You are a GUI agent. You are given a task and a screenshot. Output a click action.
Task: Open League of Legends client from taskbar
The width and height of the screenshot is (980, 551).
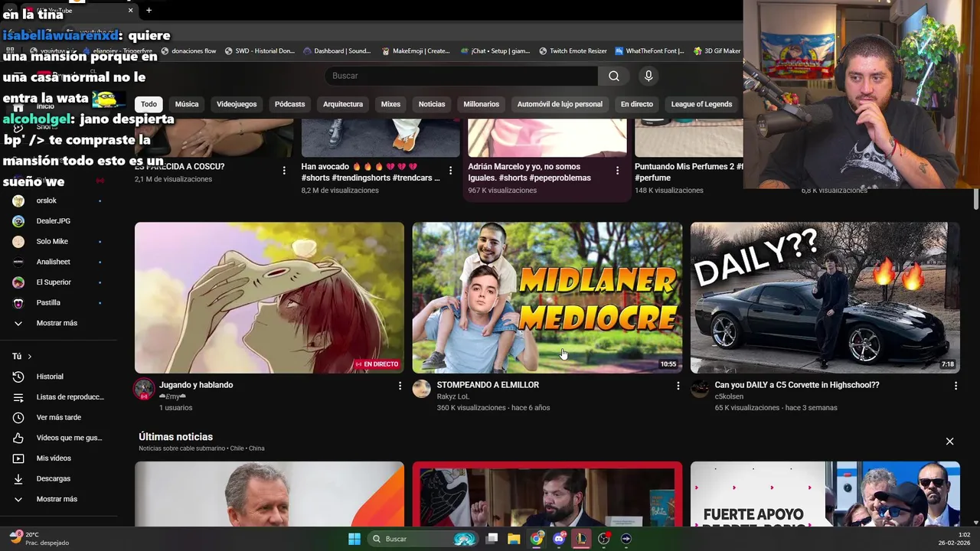tap(582, 539)
